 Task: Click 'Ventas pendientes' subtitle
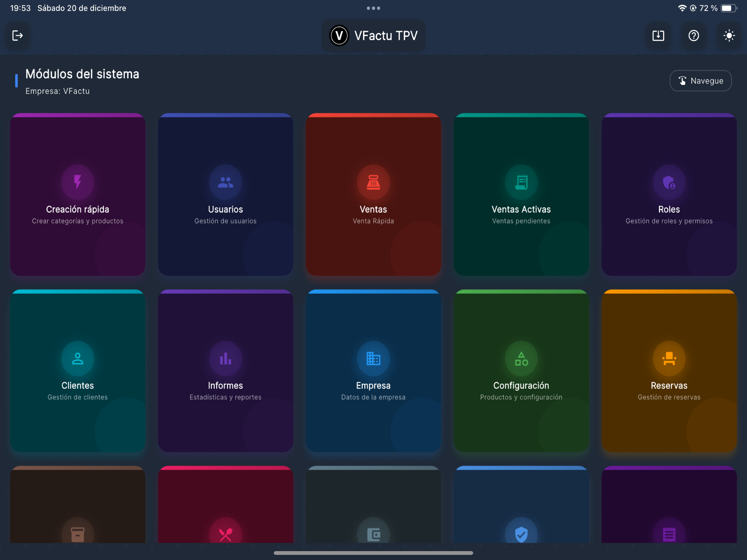point(521,221)
